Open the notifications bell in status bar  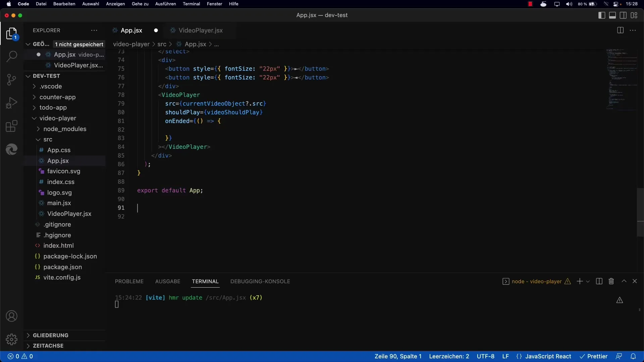pos(633,356)
